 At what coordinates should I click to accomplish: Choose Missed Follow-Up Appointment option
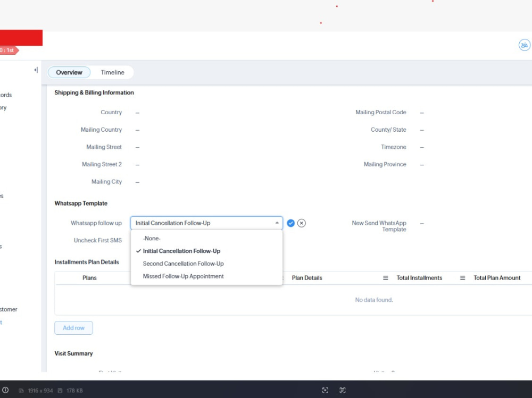coord(206,276)
